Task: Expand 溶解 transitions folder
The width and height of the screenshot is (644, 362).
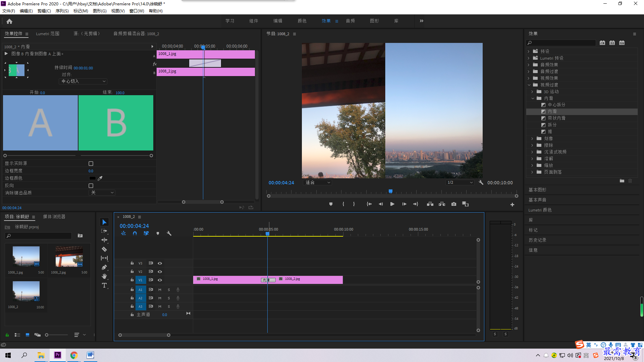Action: click(532, 159)
